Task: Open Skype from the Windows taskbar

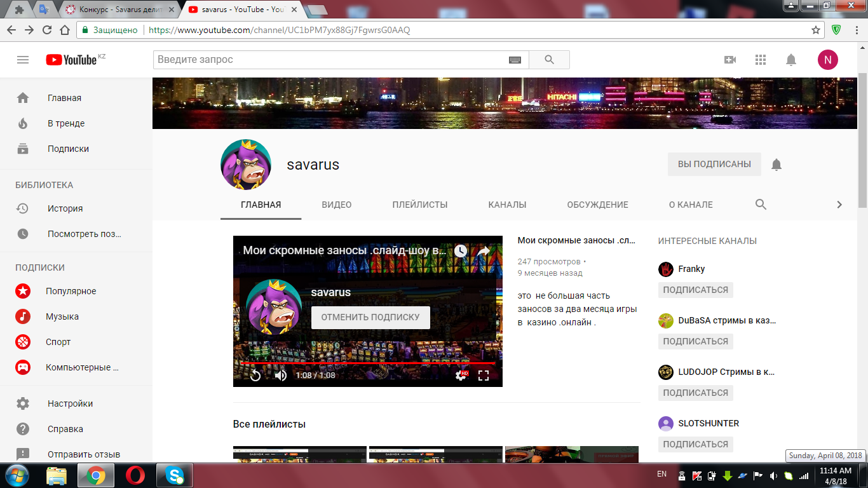Action: (175, 475)
